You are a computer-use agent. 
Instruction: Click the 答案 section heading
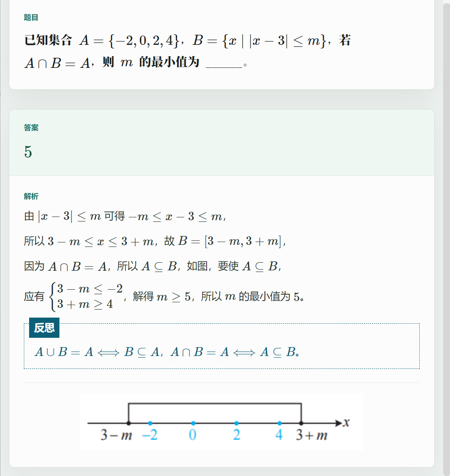coord(31,128)
